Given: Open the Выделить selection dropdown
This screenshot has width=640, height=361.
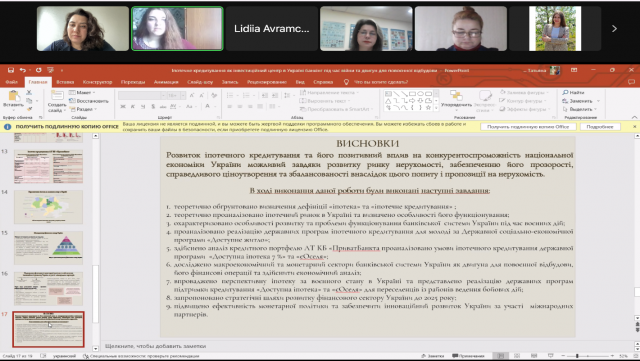Looking at the screenshot, I should (580, 109).
